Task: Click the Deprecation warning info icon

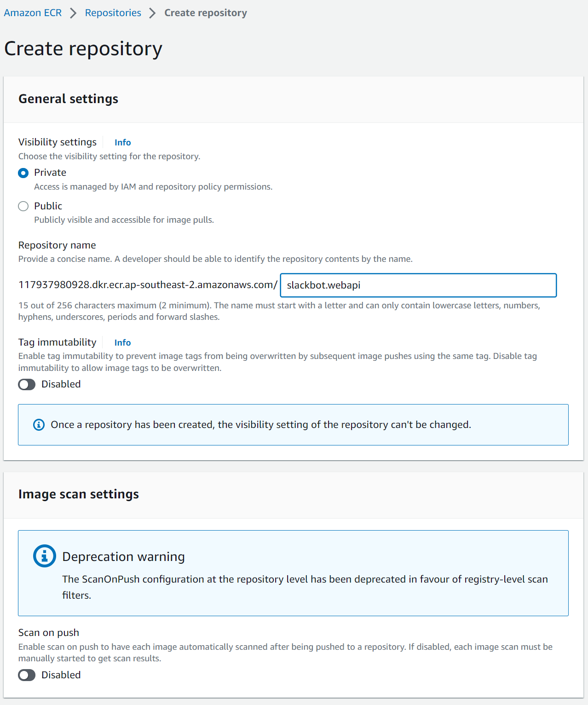Action: [x=44, y=555]
